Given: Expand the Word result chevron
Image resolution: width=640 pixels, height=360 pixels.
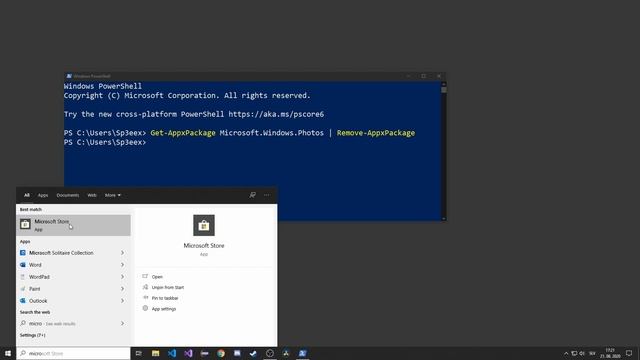Looking at the screenshot, I should click(x=122, y=265).
